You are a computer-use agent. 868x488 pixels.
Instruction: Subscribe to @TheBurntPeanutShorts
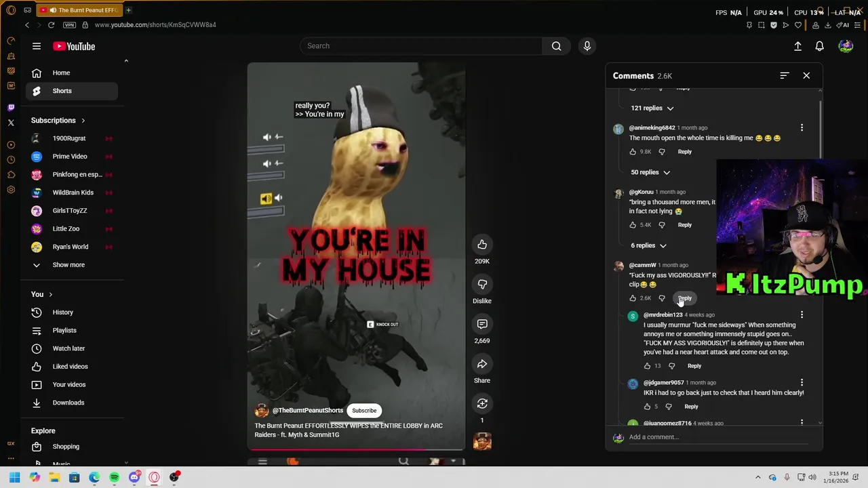tap(364, 411)
